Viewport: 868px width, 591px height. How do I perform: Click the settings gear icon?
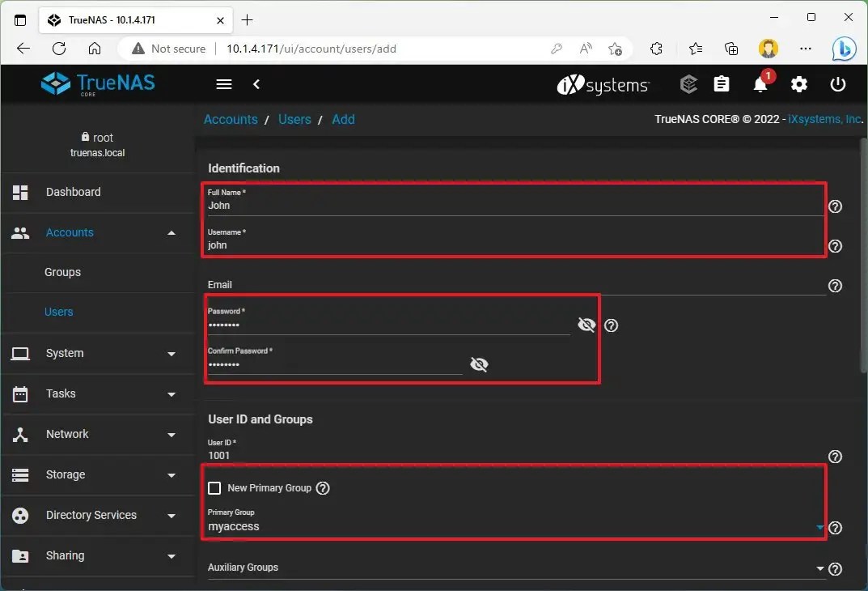click(799, 84)
